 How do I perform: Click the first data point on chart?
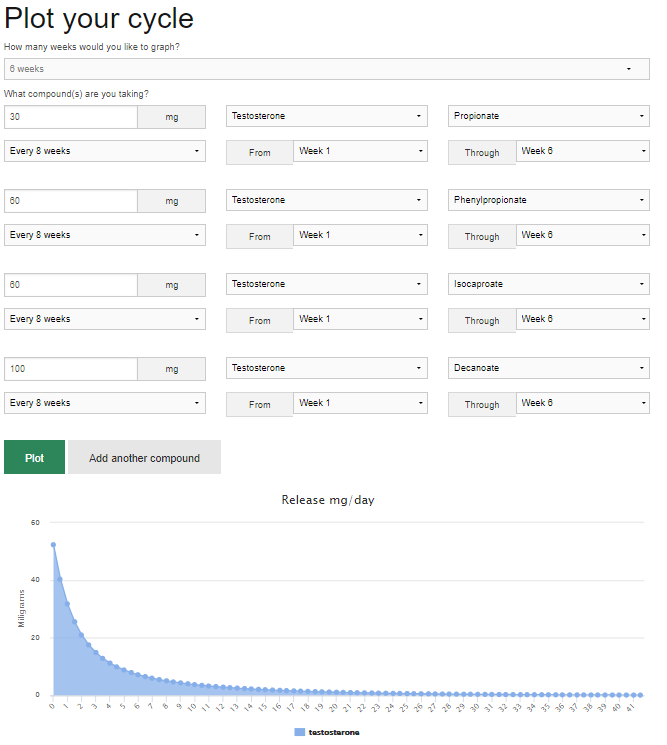click(53, 545)
